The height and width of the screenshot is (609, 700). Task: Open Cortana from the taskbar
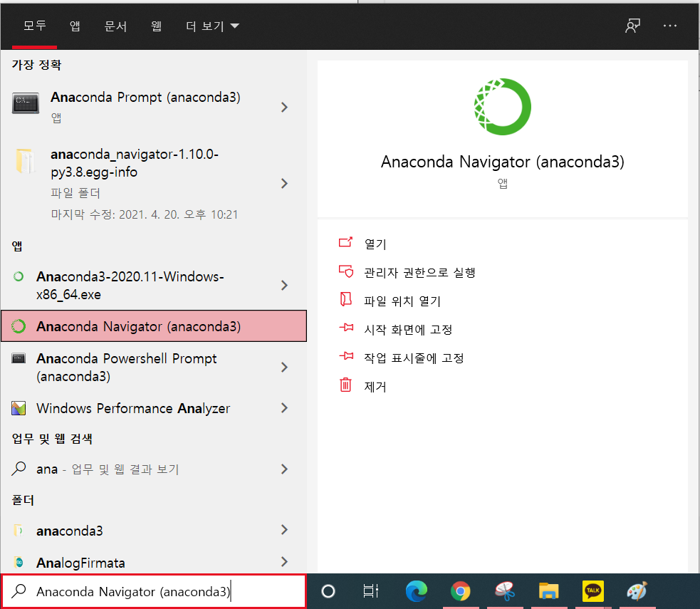coord(328,591)
